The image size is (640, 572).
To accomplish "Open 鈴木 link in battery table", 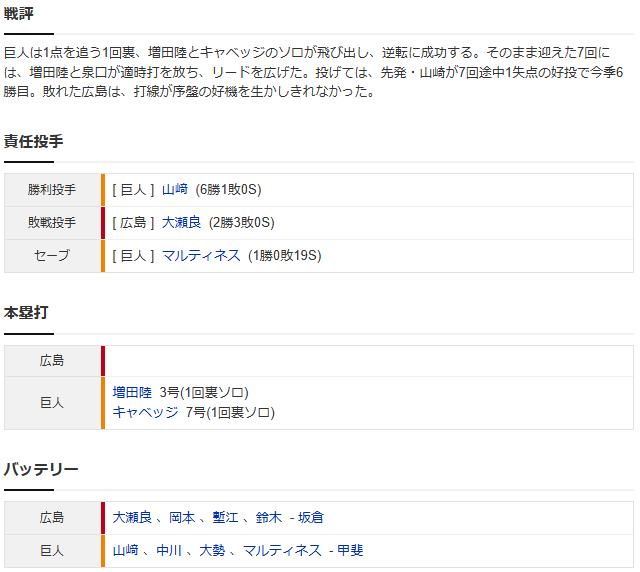I will [269, 517].
